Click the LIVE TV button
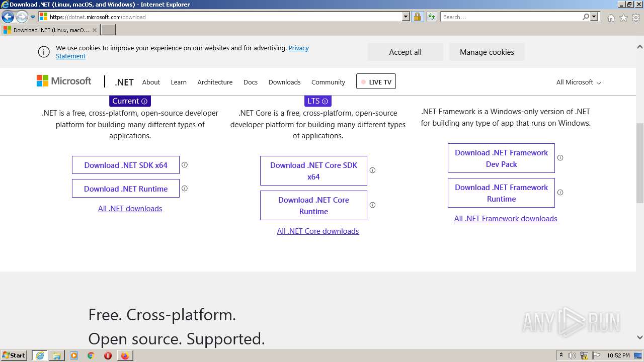 coord(376,81)
